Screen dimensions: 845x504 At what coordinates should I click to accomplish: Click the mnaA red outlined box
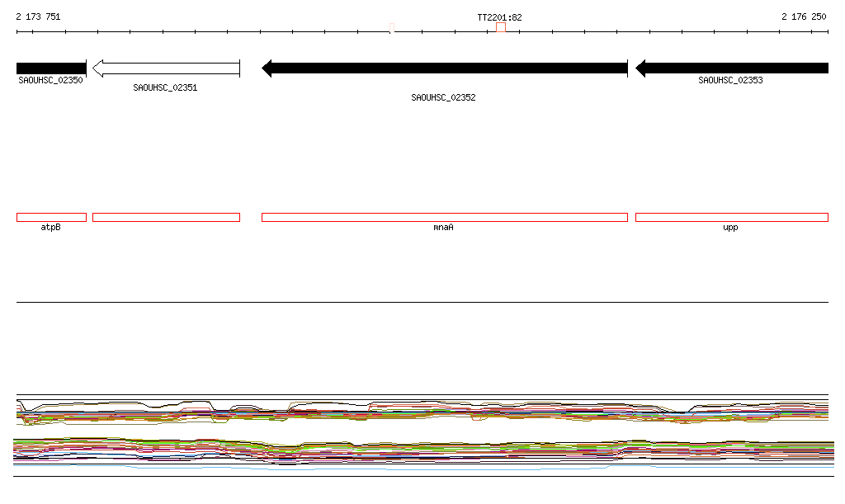pyautogui.click(x=445, y=218)
